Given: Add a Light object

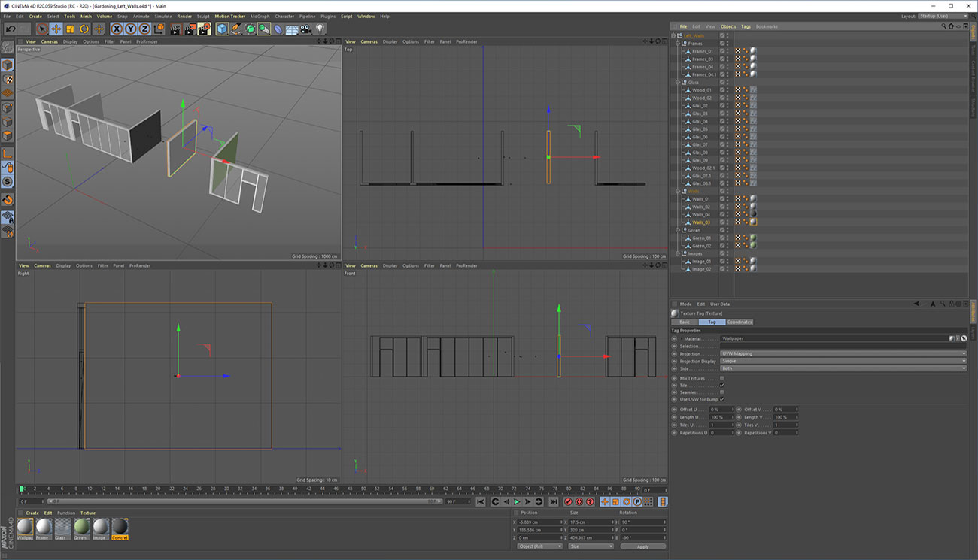Looking at the screenshot, I should pyautogui.click(x=320, y=29).
